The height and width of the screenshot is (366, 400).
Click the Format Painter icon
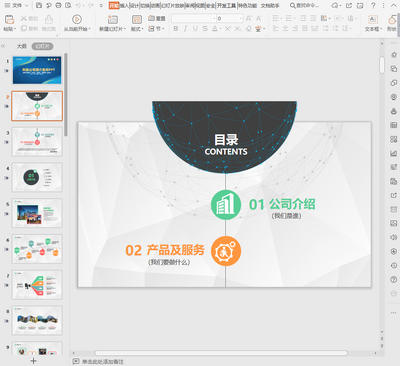click(x=49, y=19)
